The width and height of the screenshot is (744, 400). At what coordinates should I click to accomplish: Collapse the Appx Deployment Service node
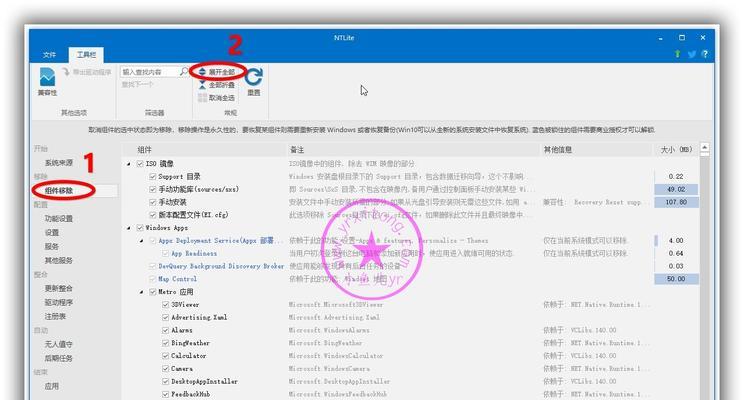coord(141,241)
